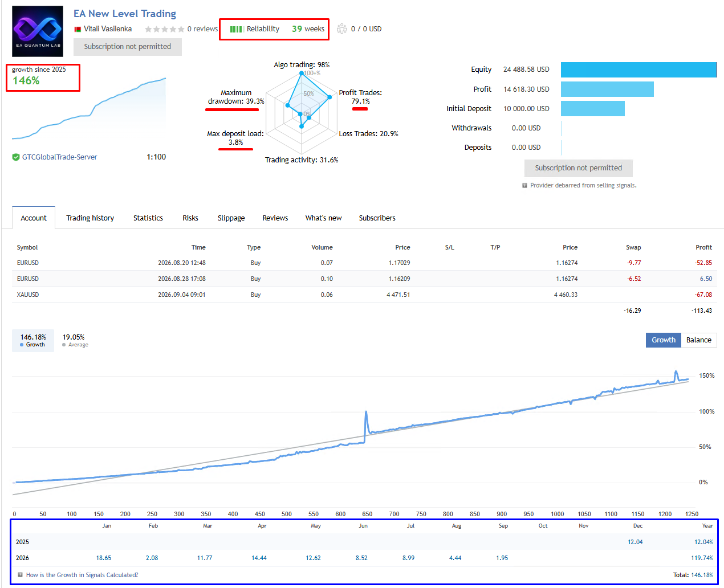Click the green reliability bars icon
Image resolution: width=724 pixels, height=588 pixels.
tap(237, 29)
